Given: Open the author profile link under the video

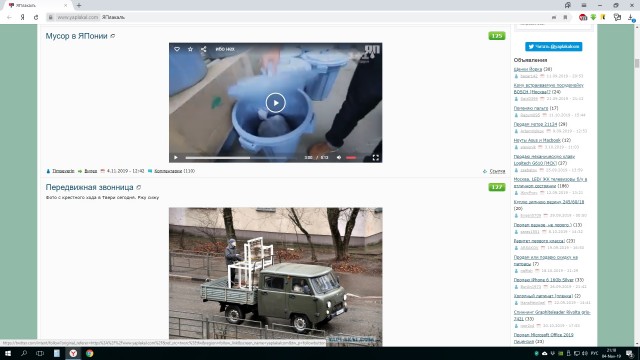Looking at the screenshot, I should click(x=63, y=171).
